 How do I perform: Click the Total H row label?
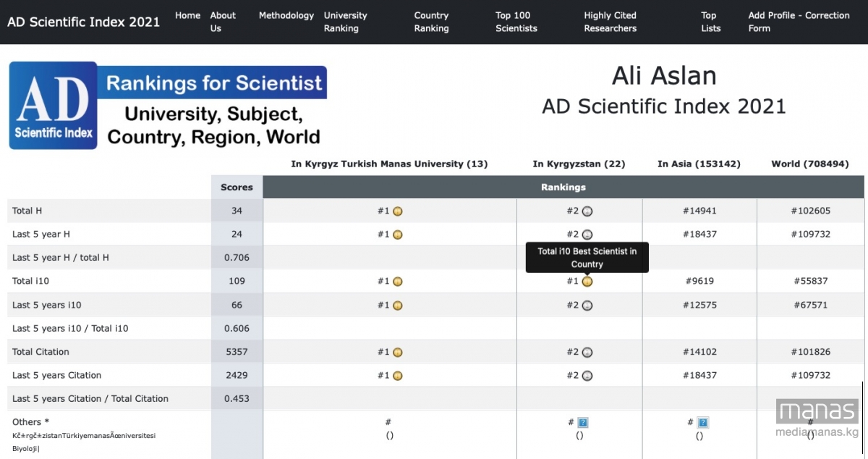(x=27, y=211)
